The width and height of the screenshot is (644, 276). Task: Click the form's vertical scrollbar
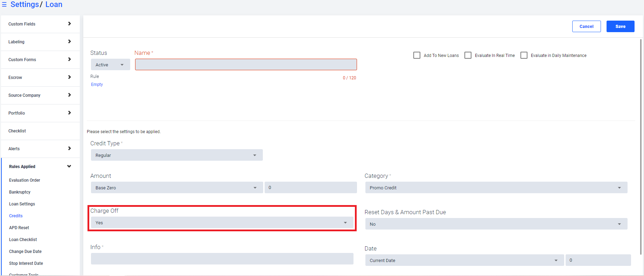pyautogui.click(x=641, y=147)
